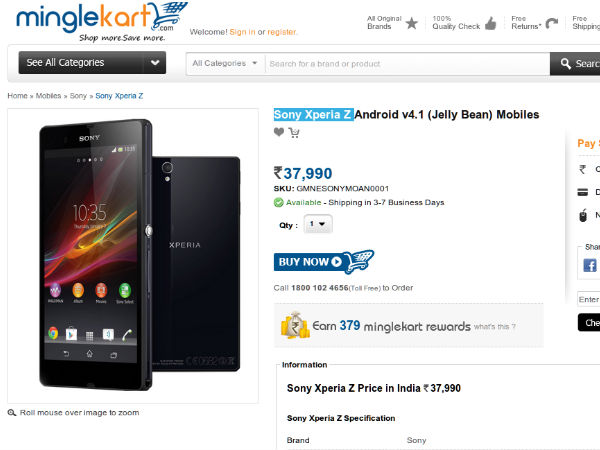
Task: Go to Sony in breadcrumb
Action: coord(78,96)
